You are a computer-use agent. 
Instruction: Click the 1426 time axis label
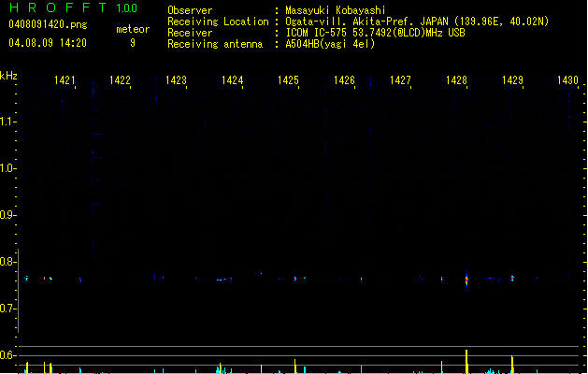[344, 80]
